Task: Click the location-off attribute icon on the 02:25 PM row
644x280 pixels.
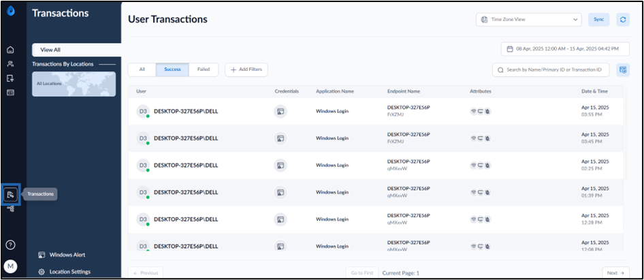Action: 487,166
